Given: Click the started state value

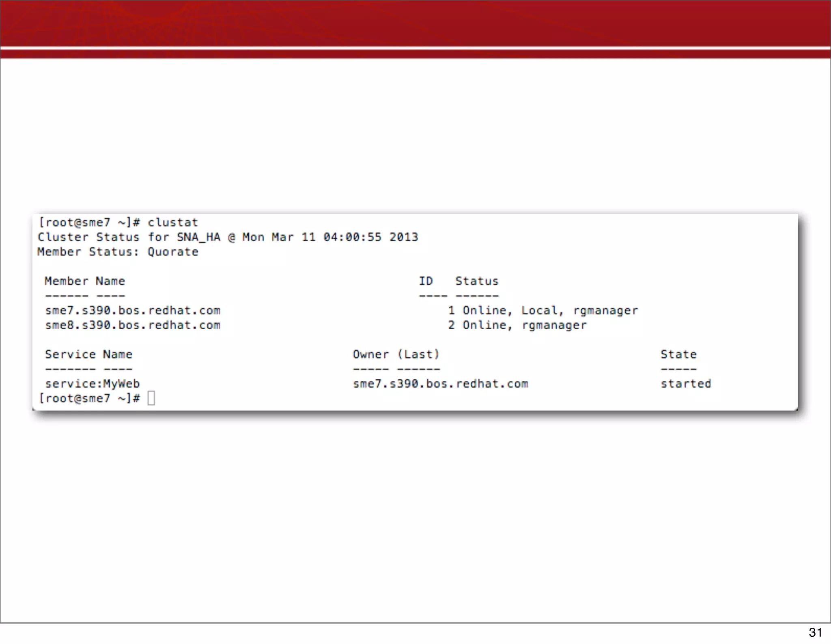Looking at the screenshot, I should click(686, 384).
